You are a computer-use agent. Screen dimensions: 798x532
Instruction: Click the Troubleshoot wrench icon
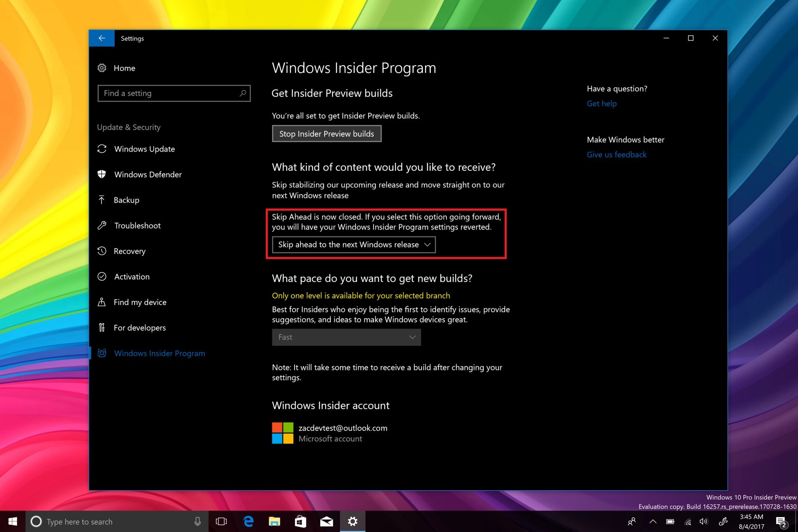(102, 225)
